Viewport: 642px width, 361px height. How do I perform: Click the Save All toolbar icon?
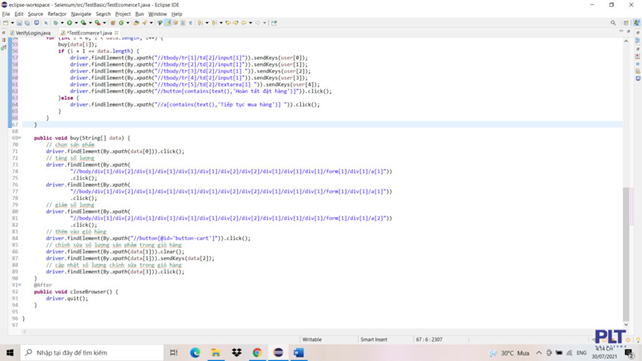click(27, 23)
